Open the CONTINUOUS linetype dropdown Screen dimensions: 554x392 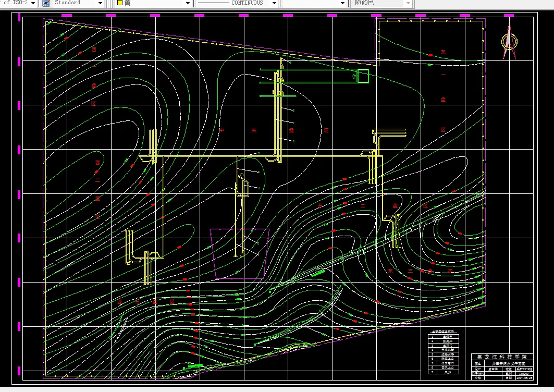[x=274, y=3]
